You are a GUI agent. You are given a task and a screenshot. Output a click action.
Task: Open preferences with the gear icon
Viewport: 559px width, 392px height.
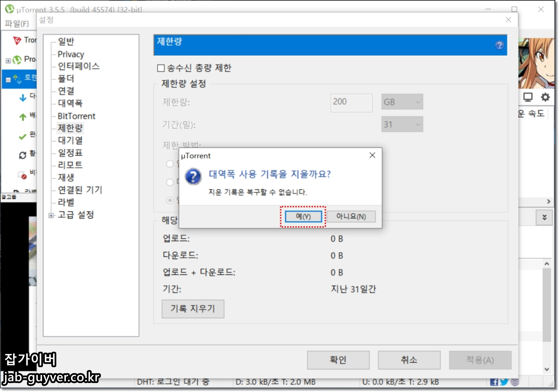pyautogui.click(x=545, y=97)
